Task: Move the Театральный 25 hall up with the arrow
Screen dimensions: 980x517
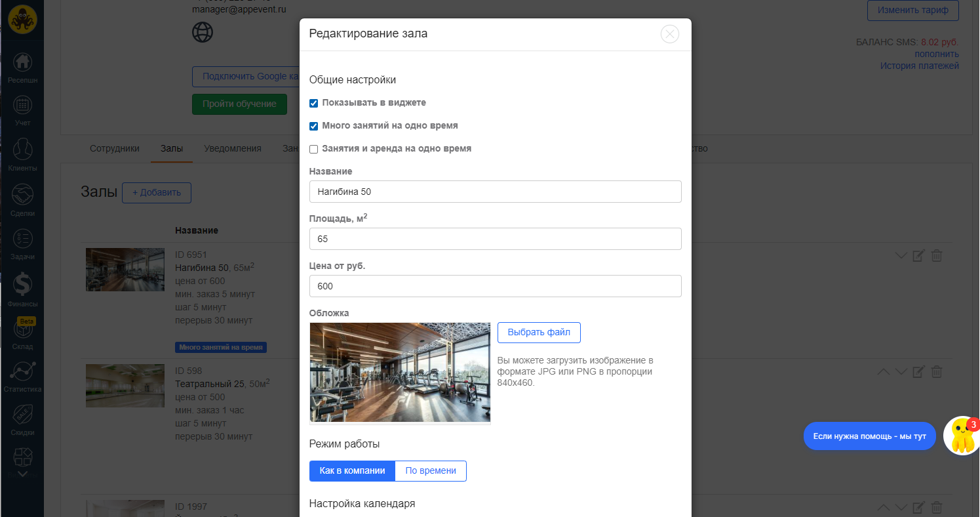Action: [x=883, y=372]
